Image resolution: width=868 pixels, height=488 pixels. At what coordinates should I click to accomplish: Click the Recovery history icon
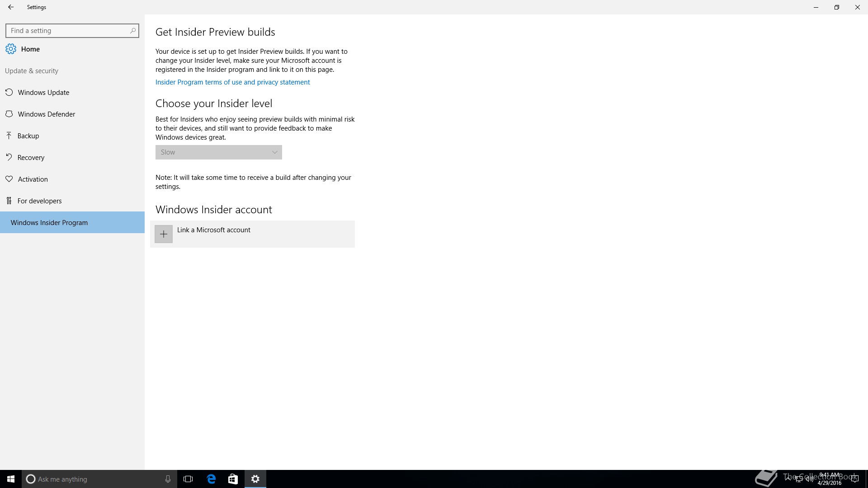[x=9, y=157]
